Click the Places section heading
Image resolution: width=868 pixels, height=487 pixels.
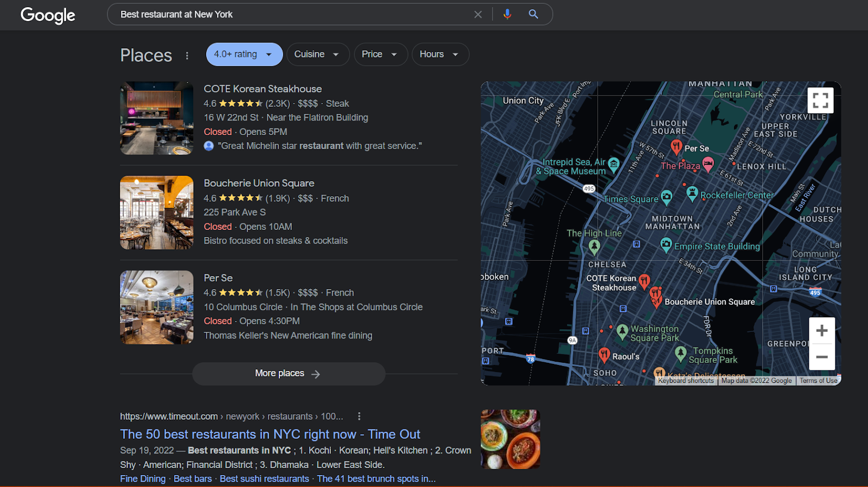tap(146, 55)
